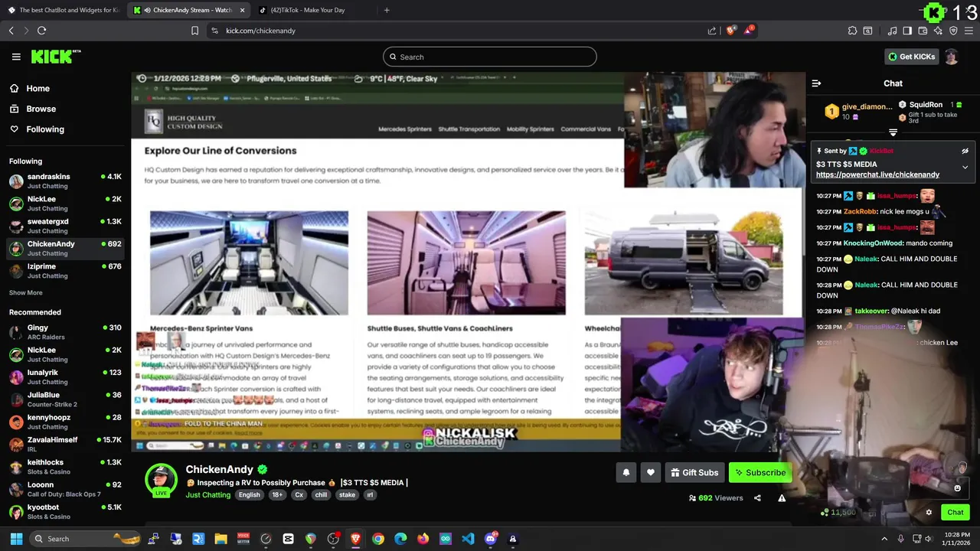Share the stream via share icon
980x551 pixels.
(757, 498)
